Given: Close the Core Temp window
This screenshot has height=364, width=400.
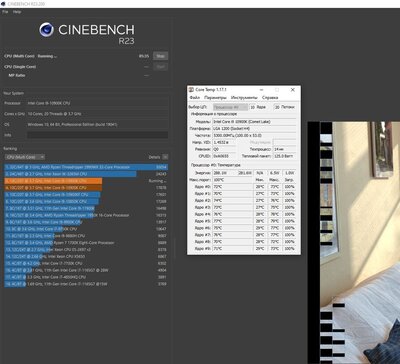Looking at the screenshot, I should click(x=293, y=90).
